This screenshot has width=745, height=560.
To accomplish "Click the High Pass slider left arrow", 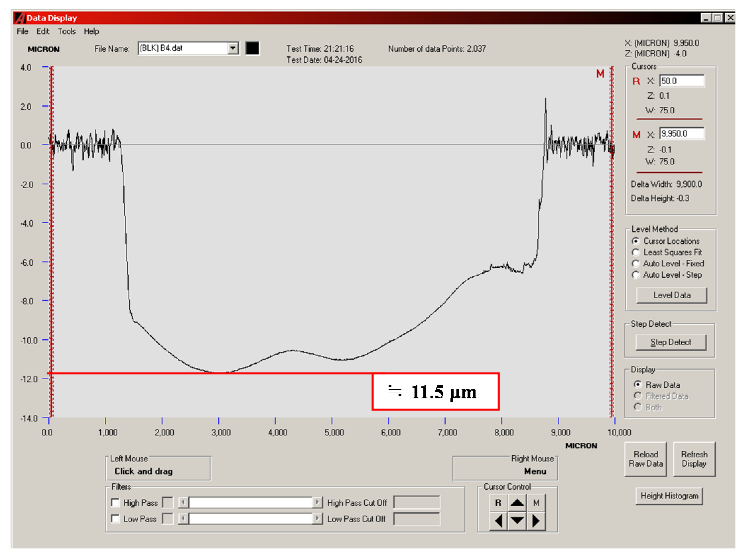I will click(x=183, y=502).
